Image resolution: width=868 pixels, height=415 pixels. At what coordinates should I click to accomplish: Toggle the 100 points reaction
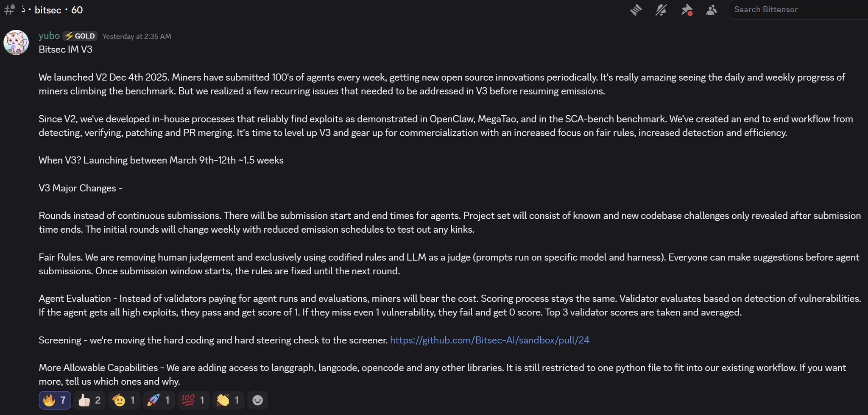tap(193, 400)
